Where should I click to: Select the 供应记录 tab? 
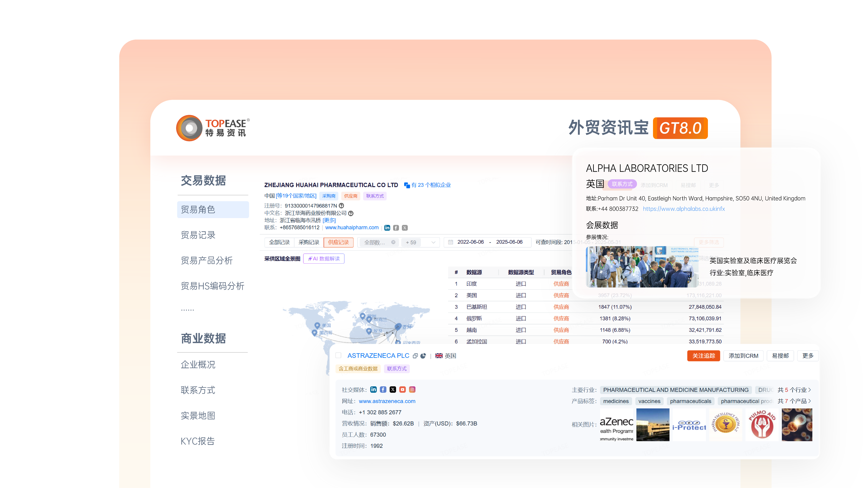pyautogui.click(x=339, y=242)
